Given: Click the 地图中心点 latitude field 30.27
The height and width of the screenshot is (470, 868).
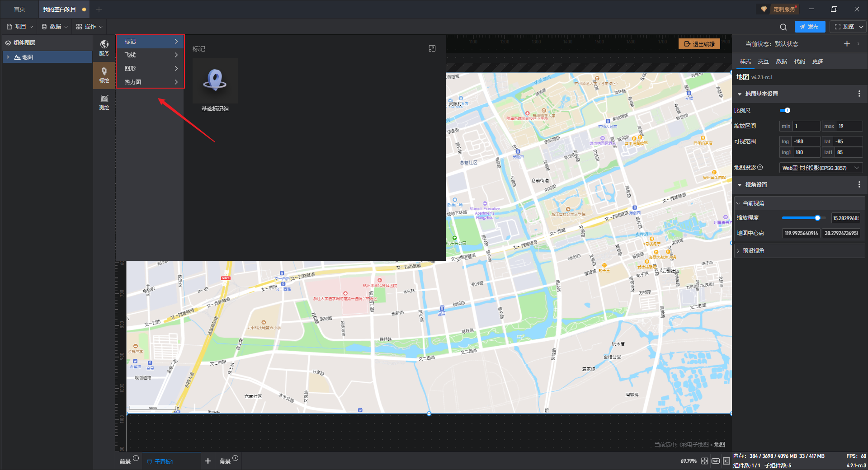Looking at the screenshot, I should [x=841, y=233].
